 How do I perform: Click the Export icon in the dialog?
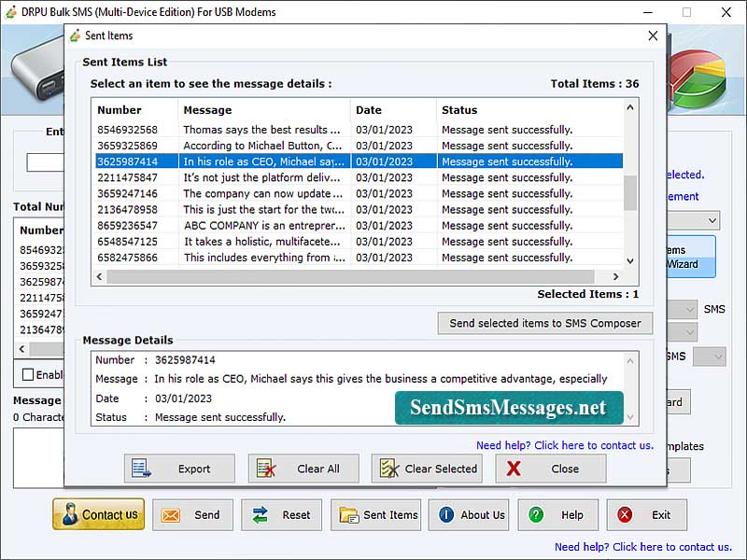[x=142, y=469]
